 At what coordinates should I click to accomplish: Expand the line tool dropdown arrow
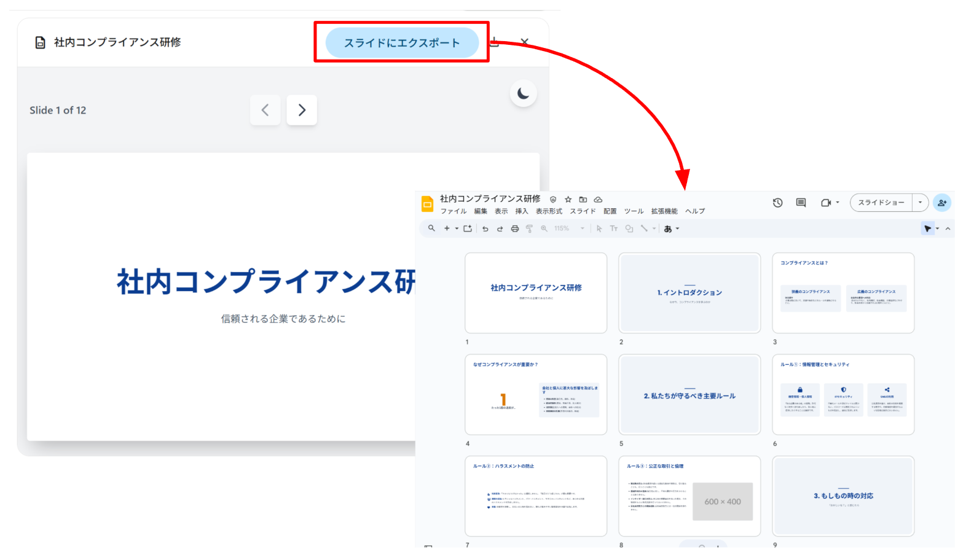click(654, 228)
